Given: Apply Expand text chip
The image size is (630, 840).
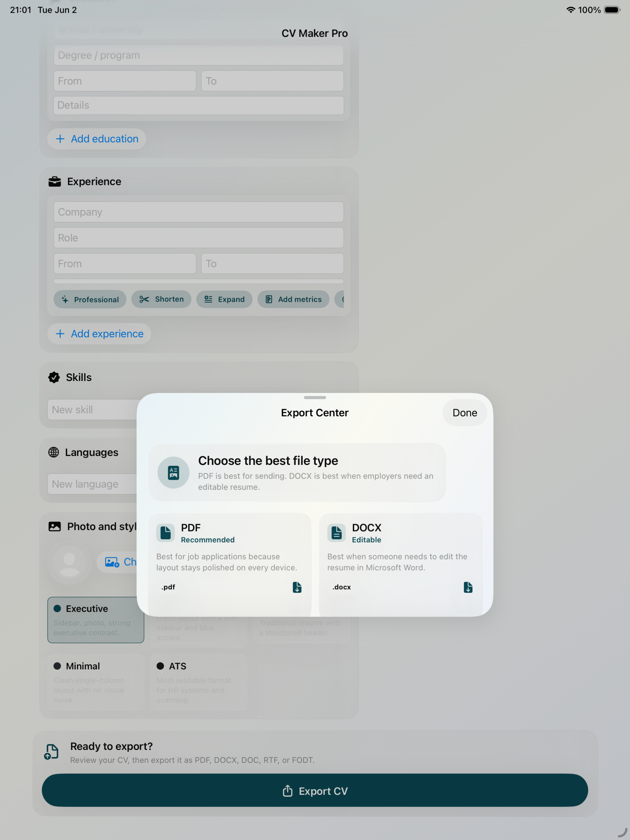Looking at the screenshot, I should (x=224, y=299).
